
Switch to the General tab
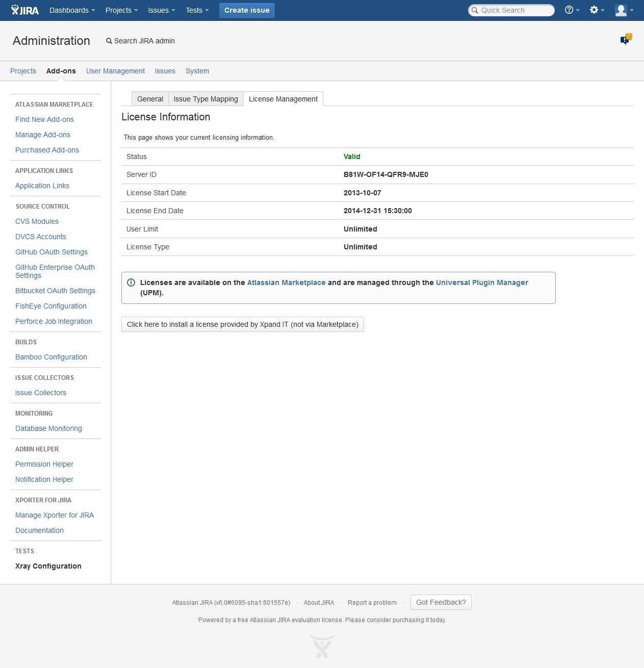point(150,99)
